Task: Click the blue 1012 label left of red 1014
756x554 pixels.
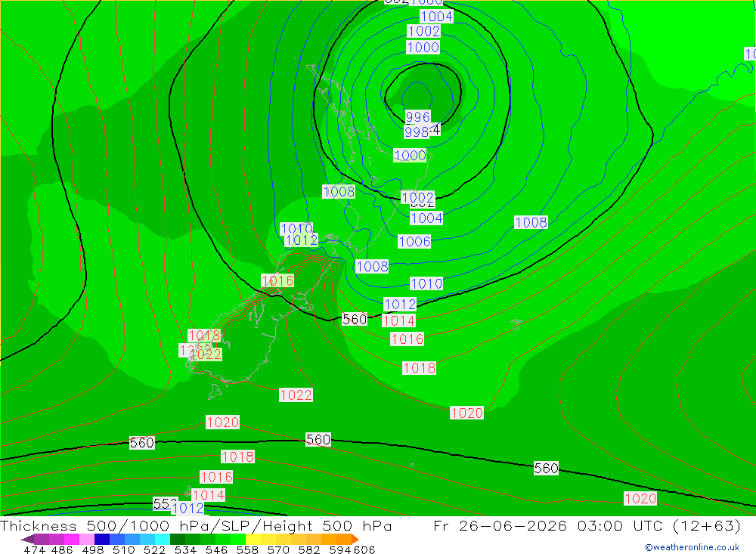Action: coord(400,305)
